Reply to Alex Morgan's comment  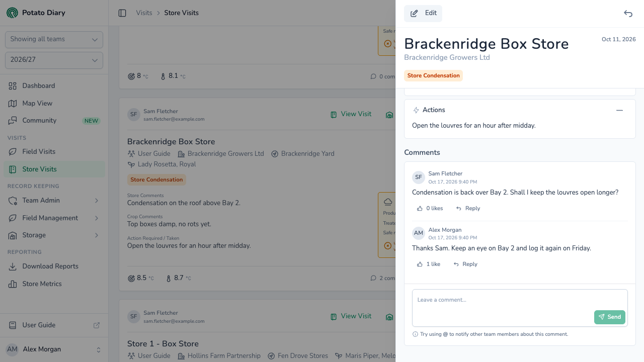[465, 264]
